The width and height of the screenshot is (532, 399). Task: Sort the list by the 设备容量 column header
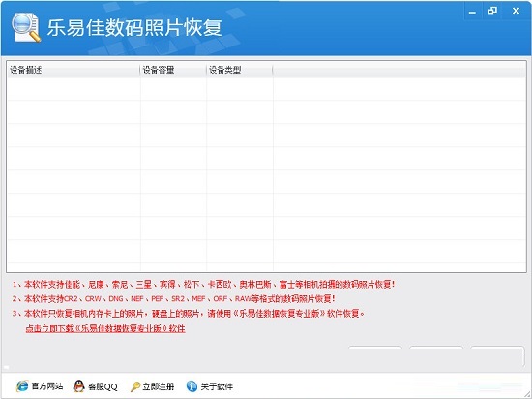click(173, 70)
